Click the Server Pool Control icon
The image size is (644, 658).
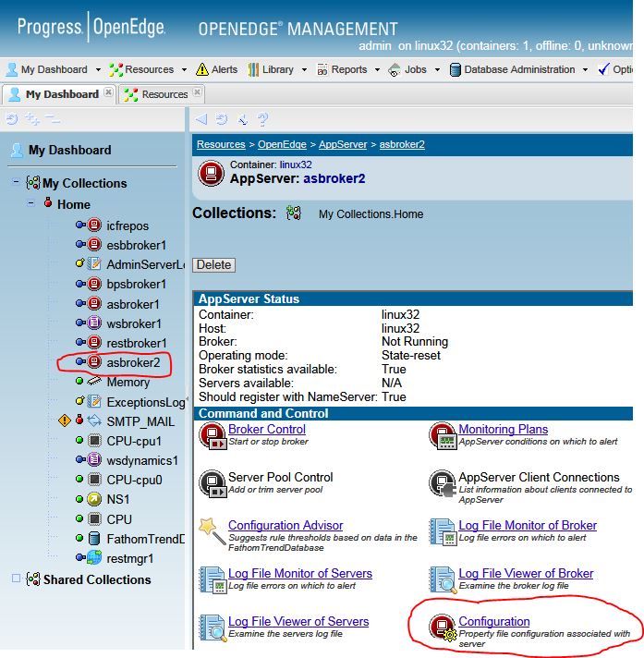tap(213, 483)
